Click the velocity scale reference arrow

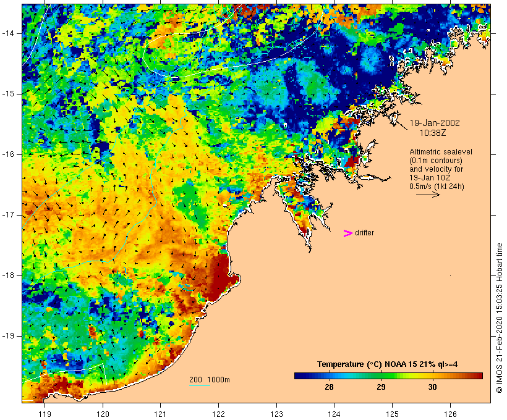pos(428,195)
